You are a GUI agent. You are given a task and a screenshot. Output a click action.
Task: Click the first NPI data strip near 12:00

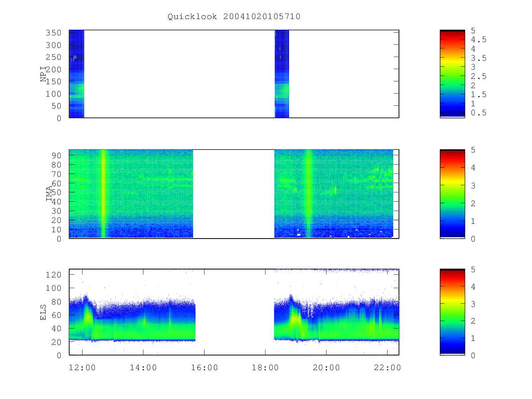pyautogui.click(x=77, y=74)
